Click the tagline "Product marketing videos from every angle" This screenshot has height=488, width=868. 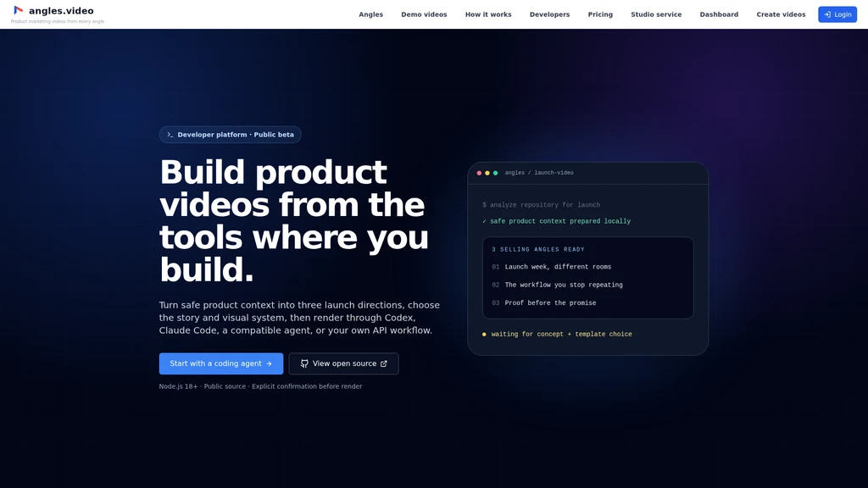coord(58,21)
